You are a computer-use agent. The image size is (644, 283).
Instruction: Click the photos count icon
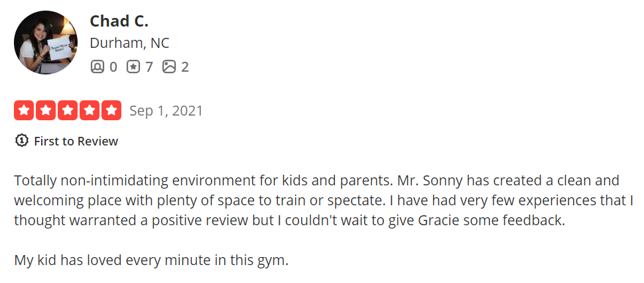coord(169,66)
